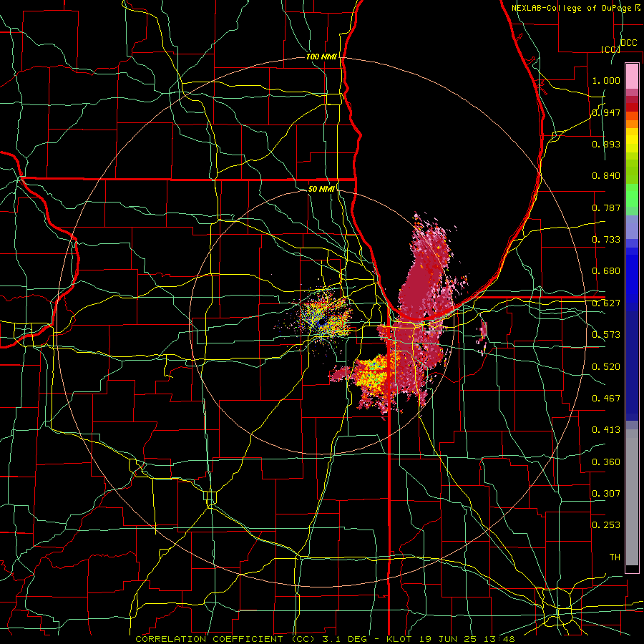Select the 0.253 scale value
Image resolution: width=644 pixels, height=644 pixels.
(606, 525)
